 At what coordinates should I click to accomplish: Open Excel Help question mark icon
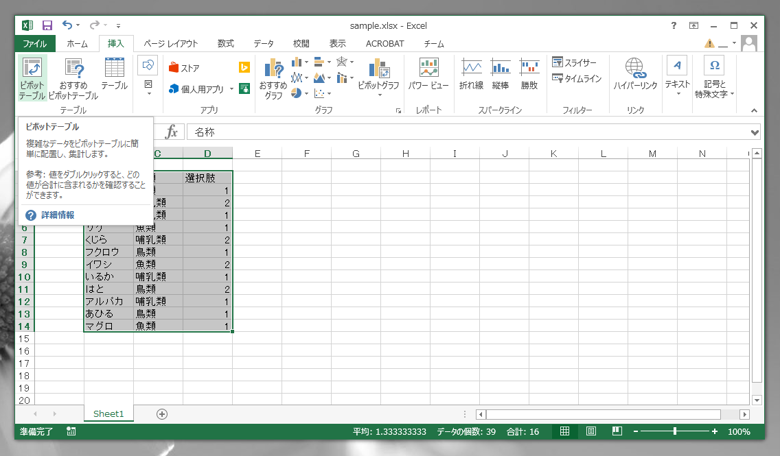(674, 25)
